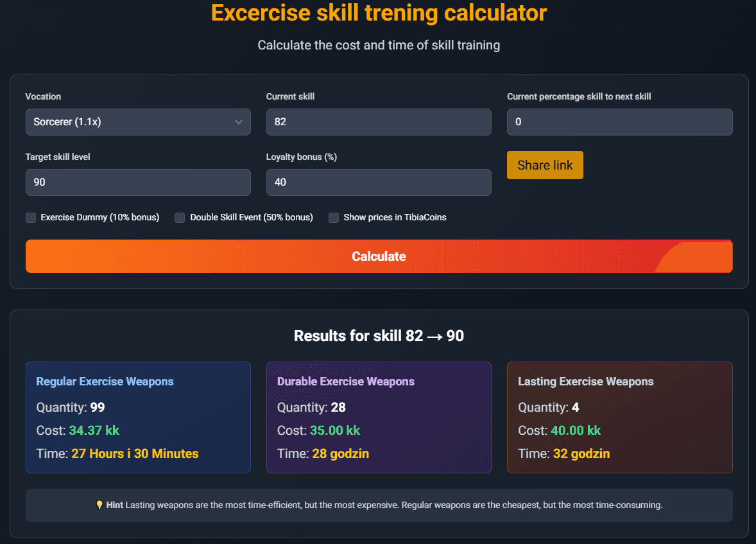Click the page title Excercise skill trening calculator
Viewport: 756px width, 544px height.
[x=378, y=13]
